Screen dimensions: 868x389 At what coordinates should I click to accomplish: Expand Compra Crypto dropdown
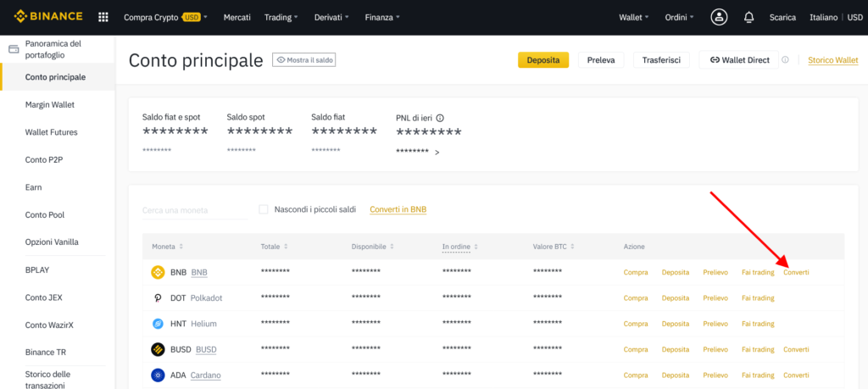click(165, 17)
